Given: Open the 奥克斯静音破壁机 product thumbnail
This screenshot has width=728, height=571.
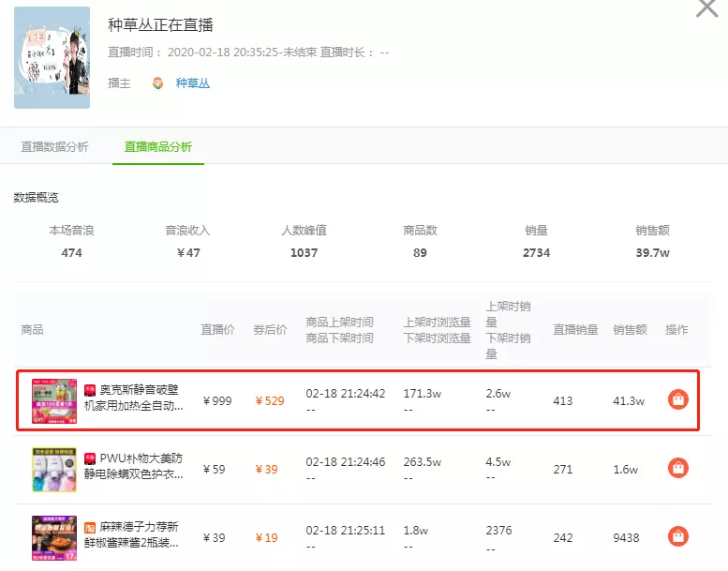Looking at the screenshot, I should [54, 401].
